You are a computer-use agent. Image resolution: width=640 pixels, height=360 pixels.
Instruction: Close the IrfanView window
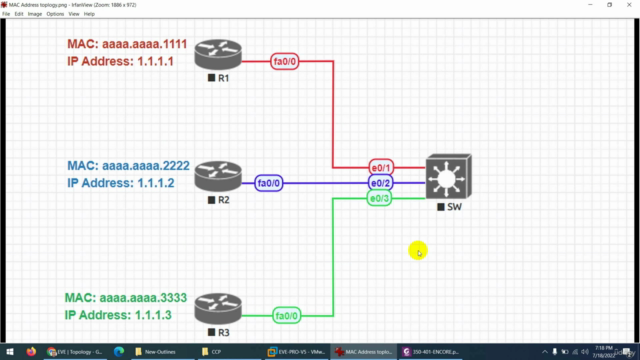(629, 5)
